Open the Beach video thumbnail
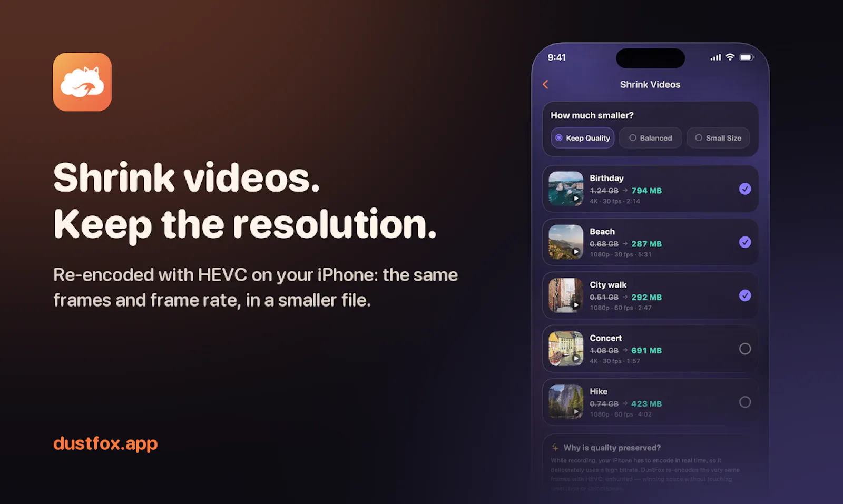Image resolution: width=843 pixels, height=504 pixels. (x=566, y=242)
